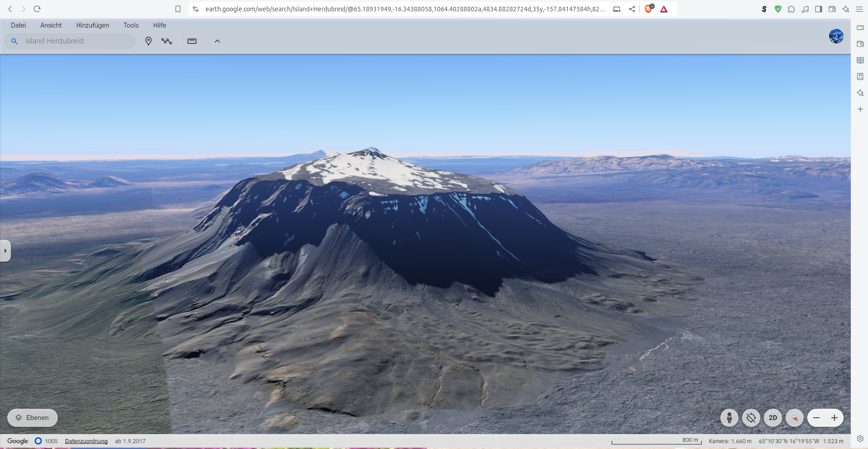Open the measure distance ruler tool
Screen dimensions: 868x449
click(192, 41)
